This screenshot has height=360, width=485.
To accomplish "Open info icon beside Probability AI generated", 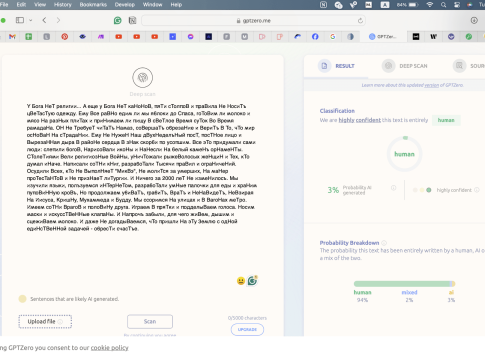I will pyautogui.click(x=393, y=188).
